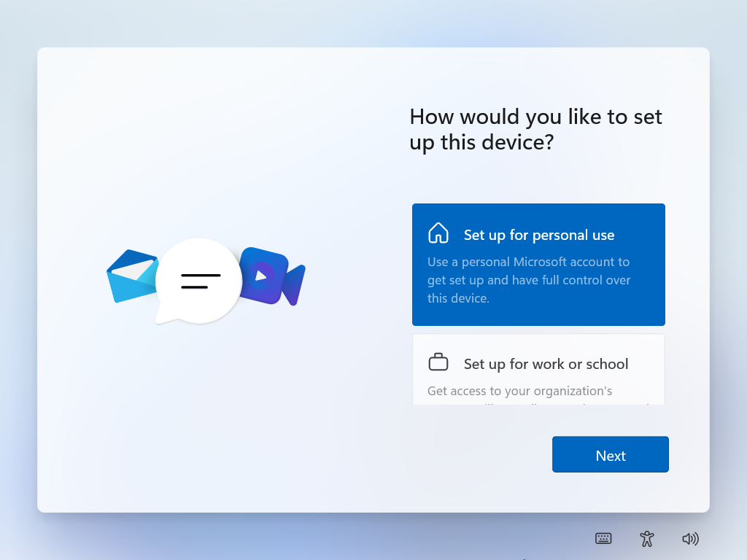Screen dimensions: 747x560
Task: Click the briefcase icon on the work or school card
Action: (x=438, y=362)
